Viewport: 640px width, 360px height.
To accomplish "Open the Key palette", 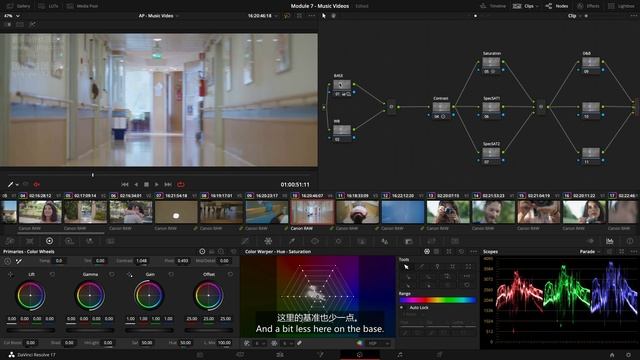I will (x=408, y=241).
